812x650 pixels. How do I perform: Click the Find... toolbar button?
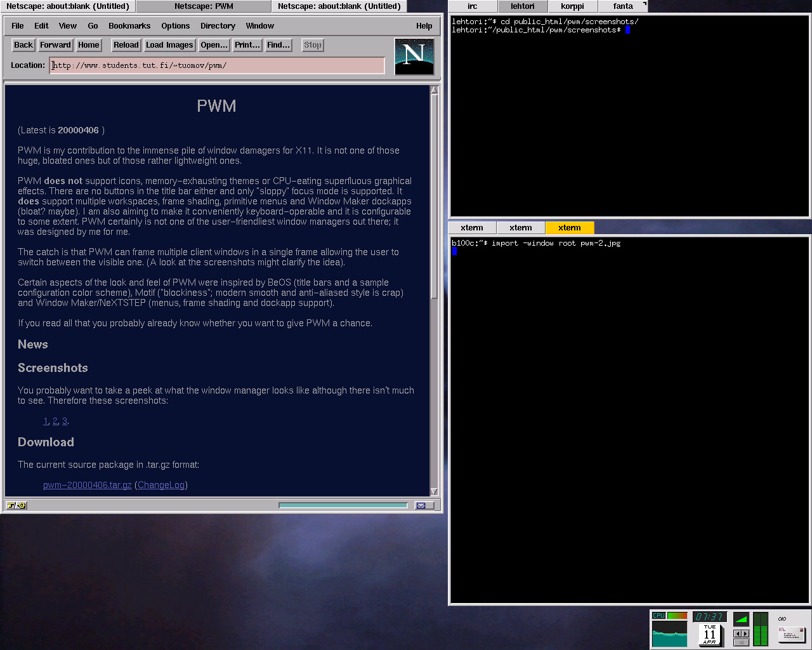click(x=278, y=45)
